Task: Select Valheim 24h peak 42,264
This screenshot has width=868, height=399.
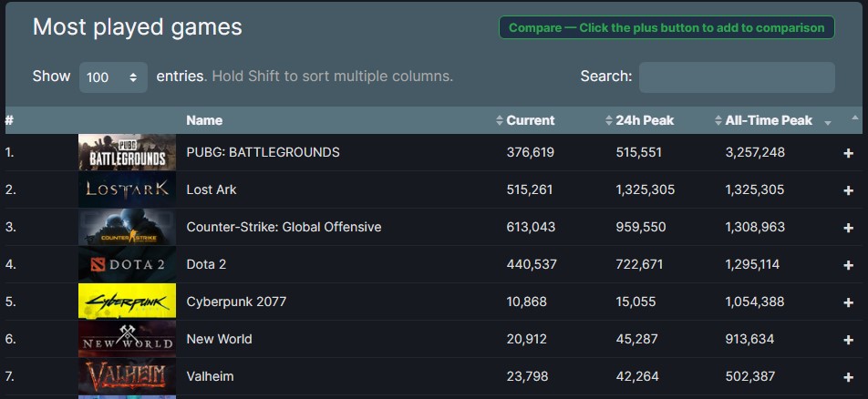Action: (x=637, y=376)
